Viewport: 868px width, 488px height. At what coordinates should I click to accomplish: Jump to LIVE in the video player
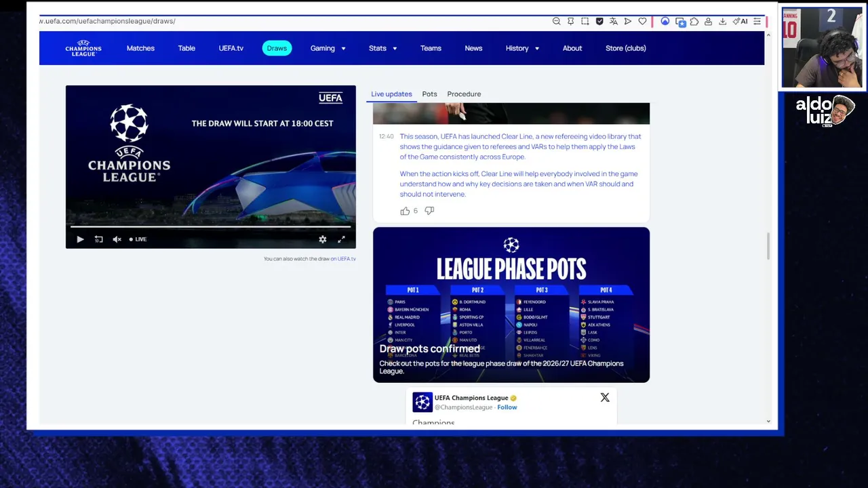coord(138,239)
